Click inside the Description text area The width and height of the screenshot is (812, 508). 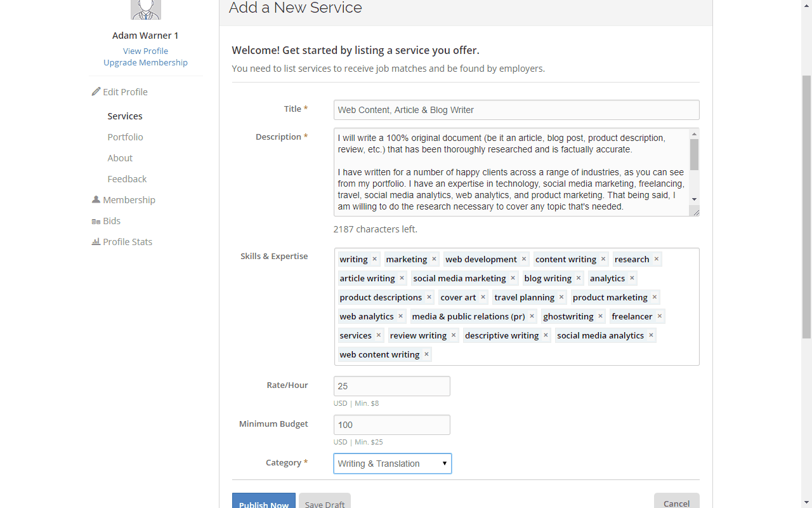point(511,172)
